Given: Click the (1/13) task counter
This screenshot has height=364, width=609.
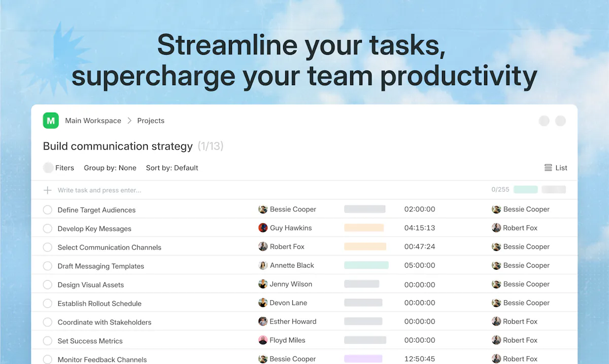Looking at the screenshot, I should 211,147.
